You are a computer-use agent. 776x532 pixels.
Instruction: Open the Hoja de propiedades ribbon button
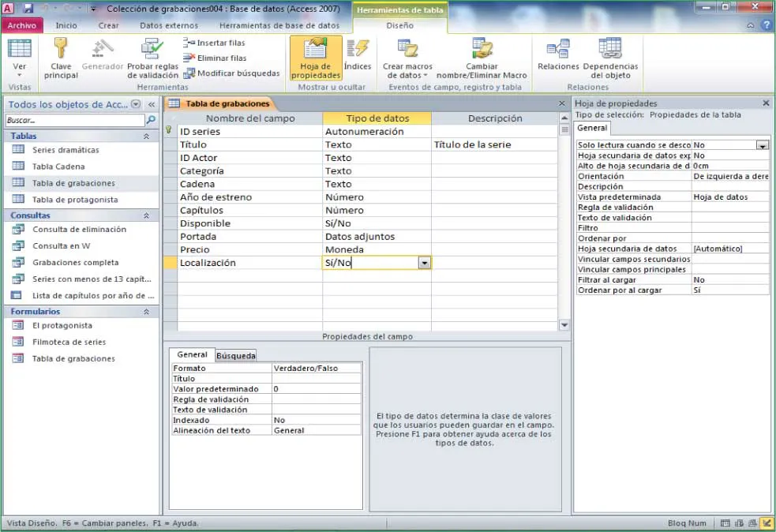316,58
